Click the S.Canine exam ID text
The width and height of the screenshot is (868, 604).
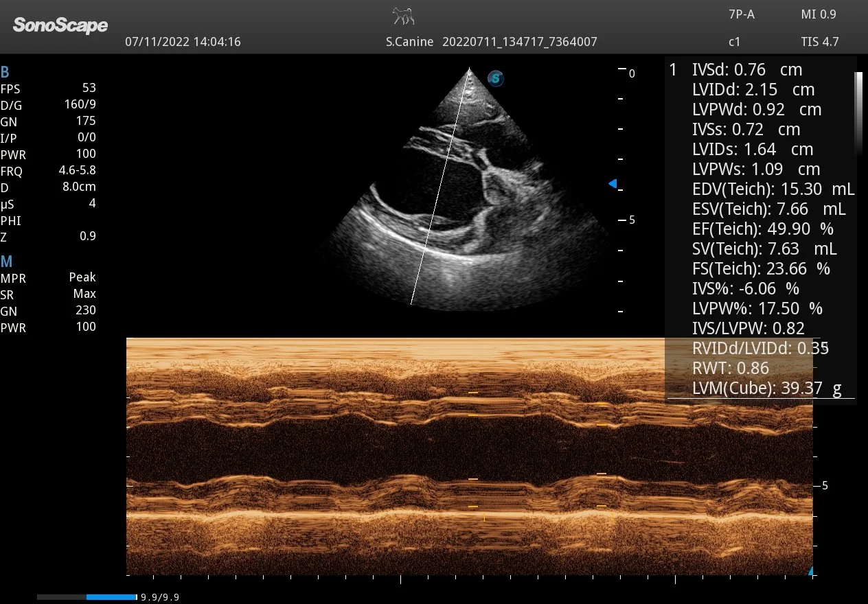pos(492,42)
